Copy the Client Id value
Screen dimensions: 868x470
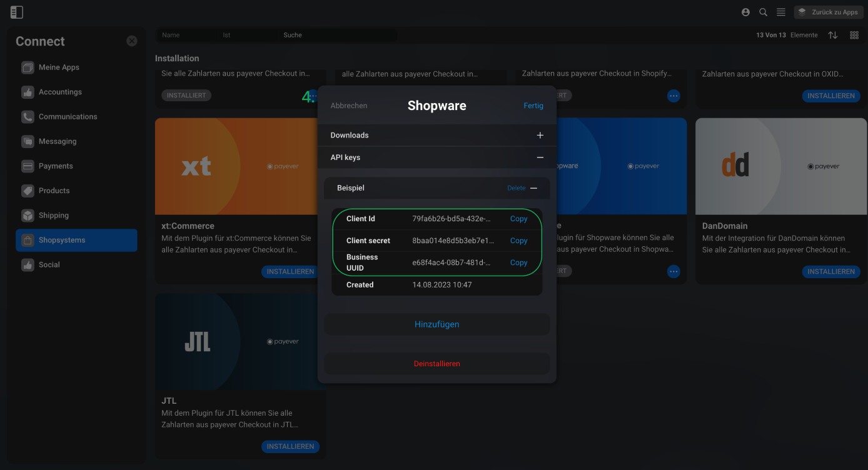tap(519, 219)
